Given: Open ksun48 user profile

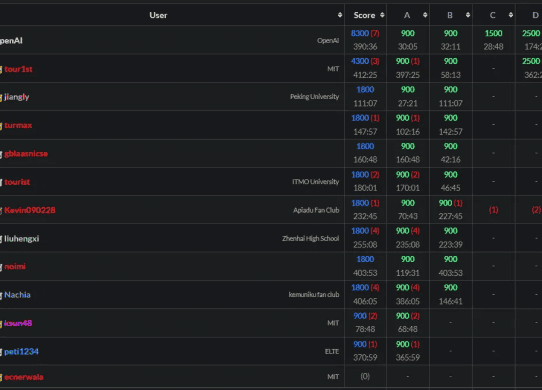Looking at the screenshot, I should (18, 323).
